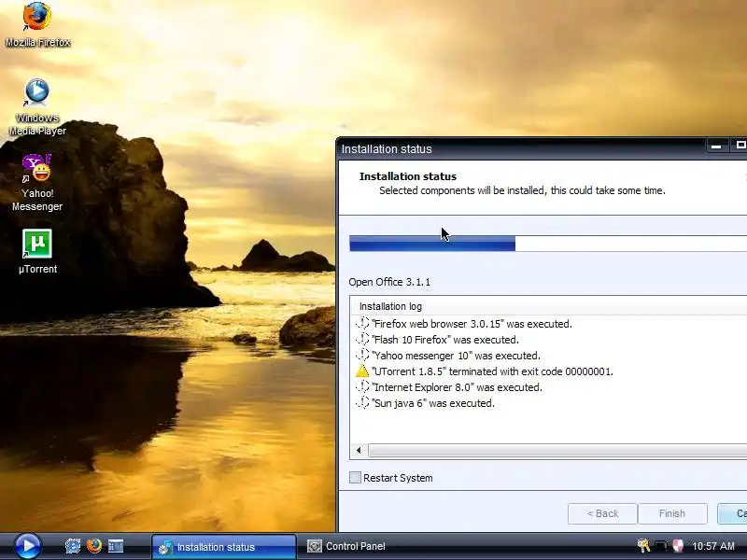Click the show desktop quick launch icon
The width and height of the screenshot is (747, 560).
tap(116, 546)
